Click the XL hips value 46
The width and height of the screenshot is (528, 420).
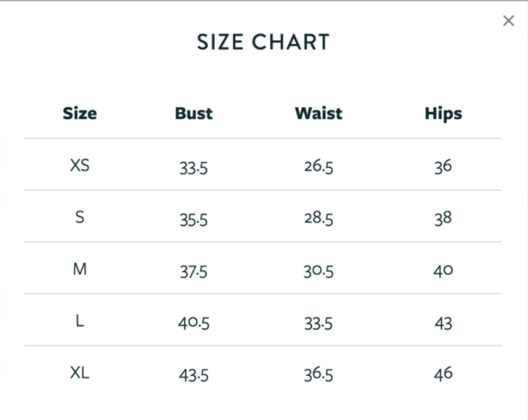(x=443, y=374)
